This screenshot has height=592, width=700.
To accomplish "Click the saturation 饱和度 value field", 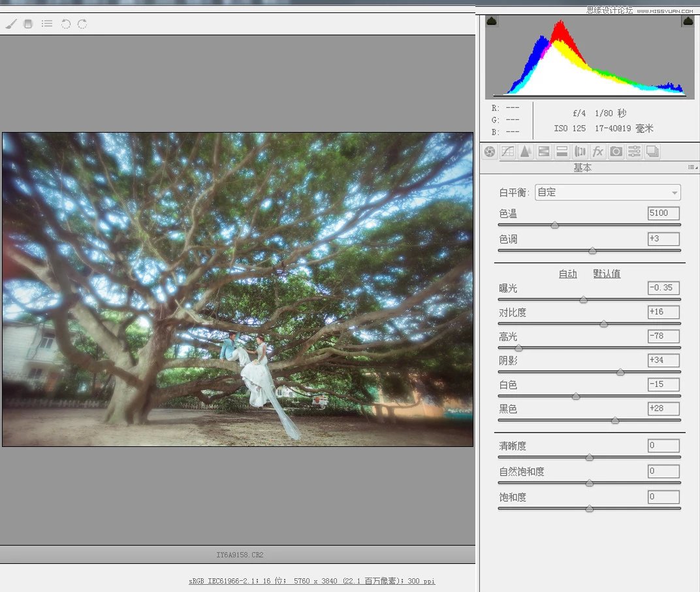I will point(663,497).
